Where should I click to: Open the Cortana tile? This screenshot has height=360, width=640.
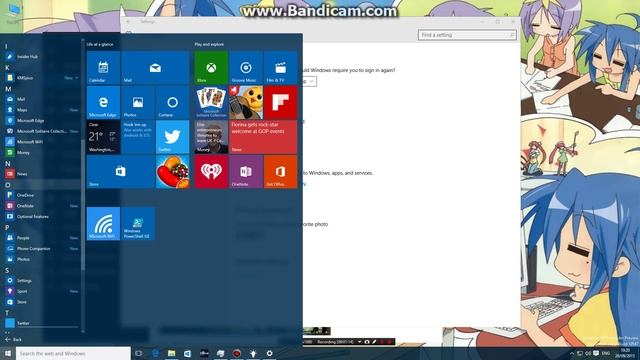pyautogui.click(x=173, y=102)
